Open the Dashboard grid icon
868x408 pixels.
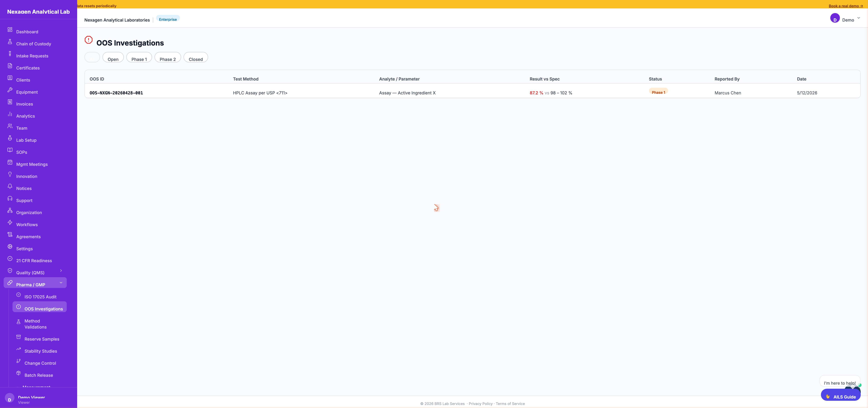point(10,30)
